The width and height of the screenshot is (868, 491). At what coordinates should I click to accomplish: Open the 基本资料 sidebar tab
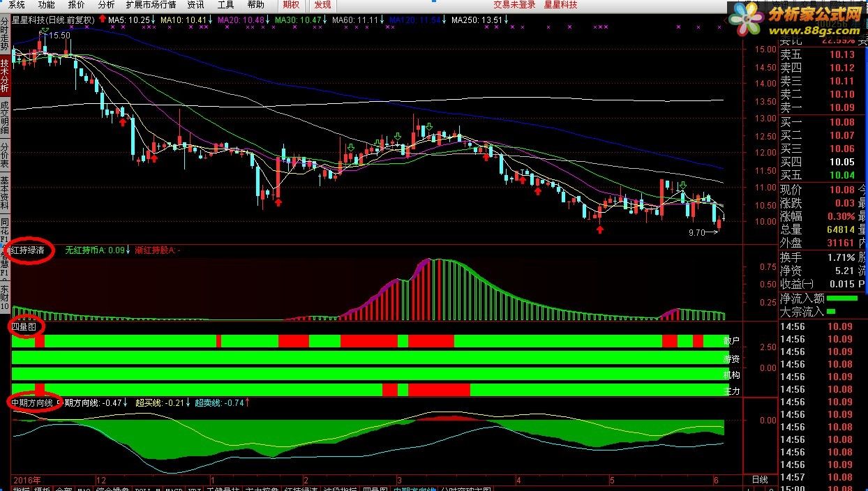[x=5, y=192]
